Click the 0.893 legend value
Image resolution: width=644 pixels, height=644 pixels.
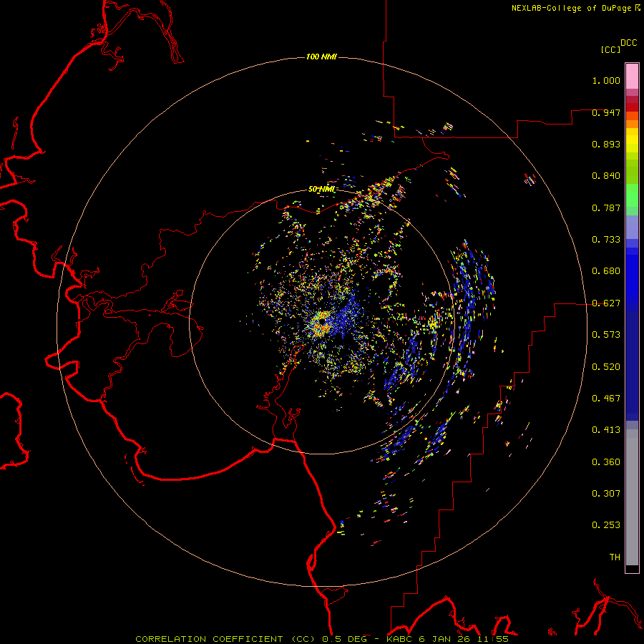click(x=606, y=144)
